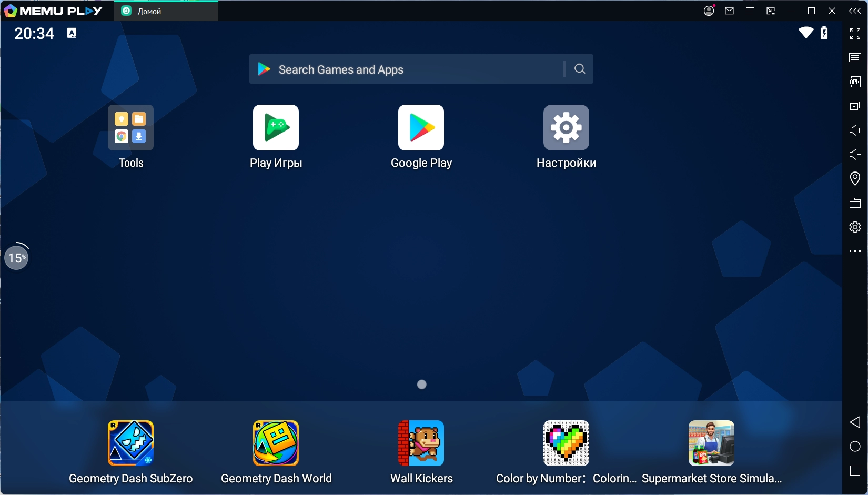The height and width of the screenshot is (495, 868).
Task: Open the messages mail icon
Action: pyautogui.click(x=729, y=11)
